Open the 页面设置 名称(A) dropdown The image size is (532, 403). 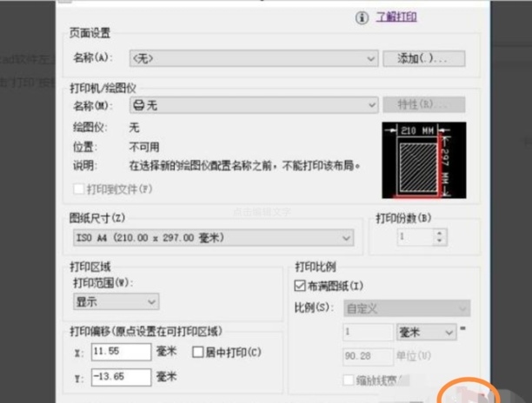(x=254, y=59)
